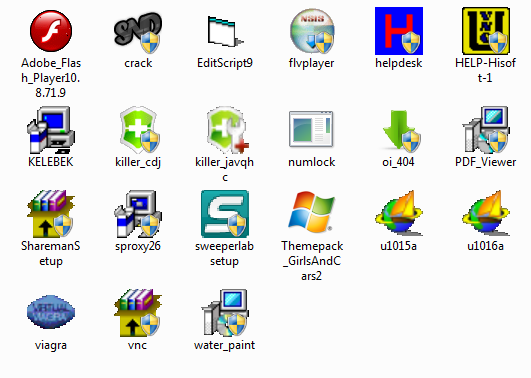Click the 'sweeperlabsetup' file name label

click(225, 253)
